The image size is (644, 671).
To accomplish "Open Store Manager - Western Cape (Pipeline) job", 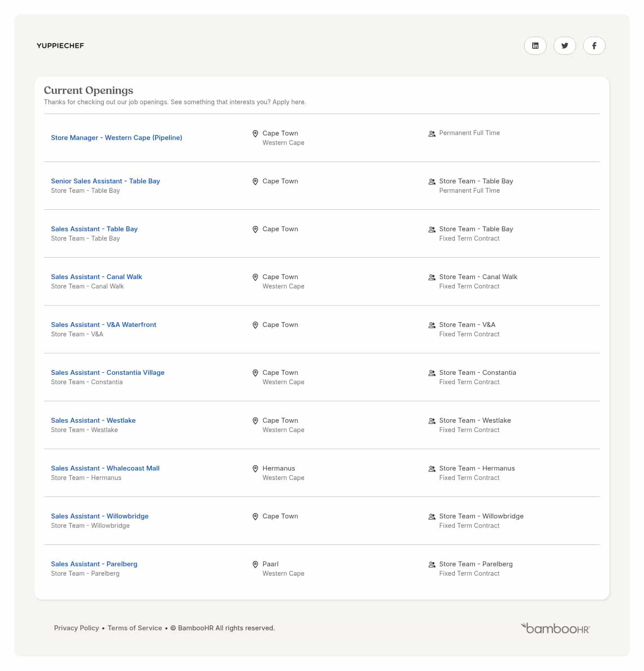I will point(117,138).
